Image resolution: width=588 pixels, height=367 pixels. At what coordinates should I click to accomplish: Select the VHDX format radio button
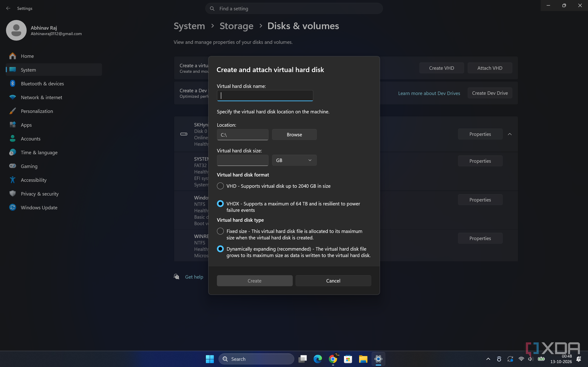tap(220, 204)
